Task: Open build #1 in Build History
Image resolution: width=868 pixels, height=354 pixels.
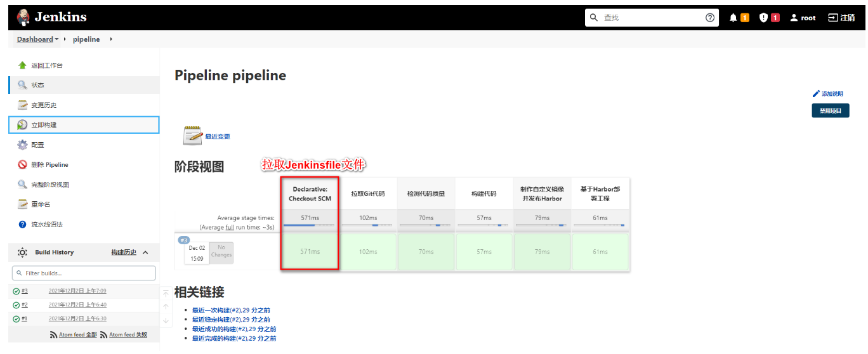Action: coord(25,318)
